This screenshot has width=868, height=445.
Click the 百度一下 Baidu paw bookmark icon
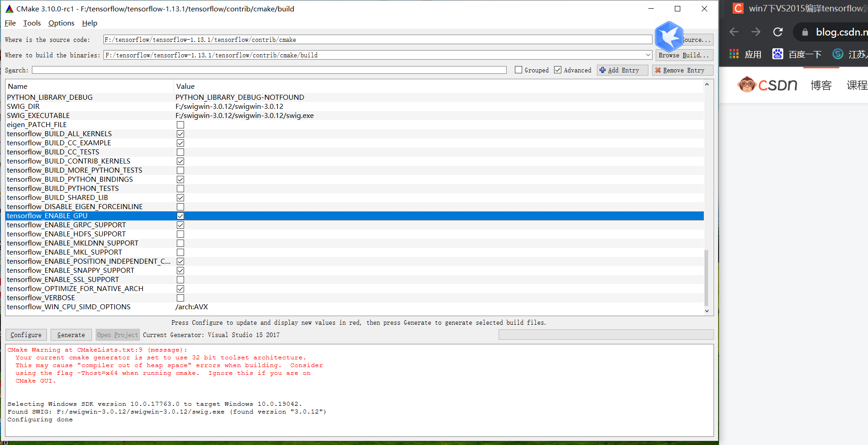click(777, 54)
